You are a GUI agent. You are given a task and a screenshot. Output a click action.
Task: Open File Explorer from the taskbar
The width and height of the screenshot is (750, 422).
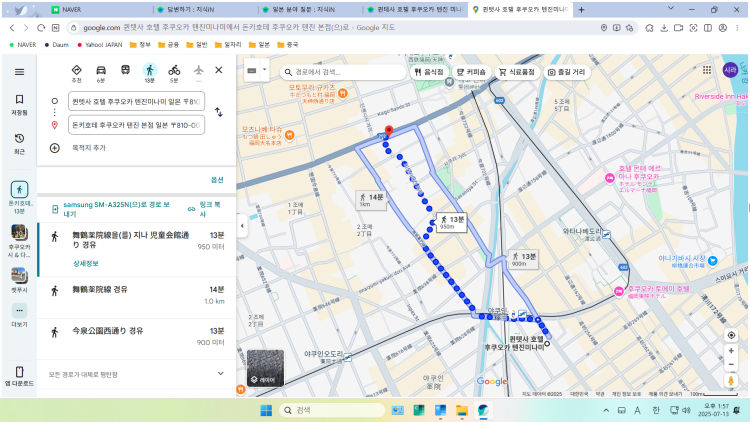click(462, 410)
